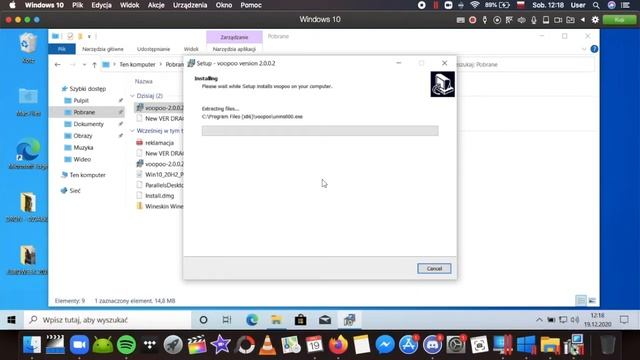The image size is (640, 360).
Task: Switch Explorer to details view icon
Action: click(x=581, y=300)
